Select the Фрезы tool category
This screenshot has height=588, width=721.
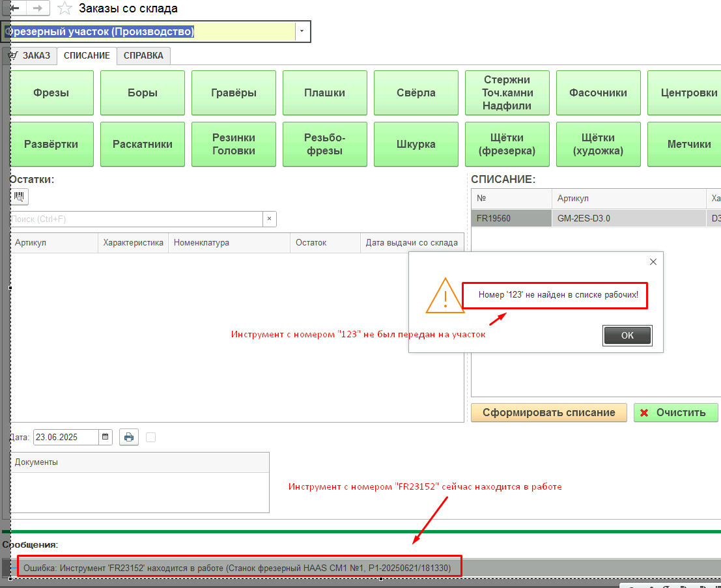[51, 92]
